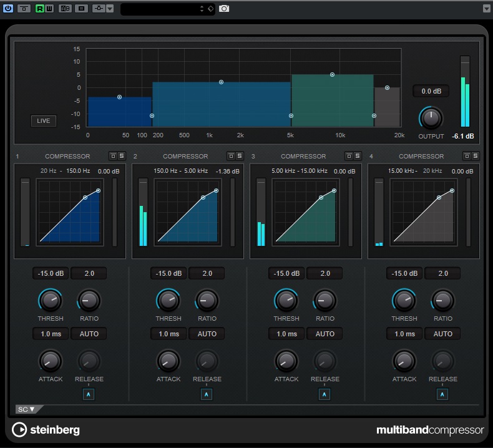Click band 1 ATTACK knob
Image resolution: width=493 pixels, height=448 pixels.
pos(51,361)
